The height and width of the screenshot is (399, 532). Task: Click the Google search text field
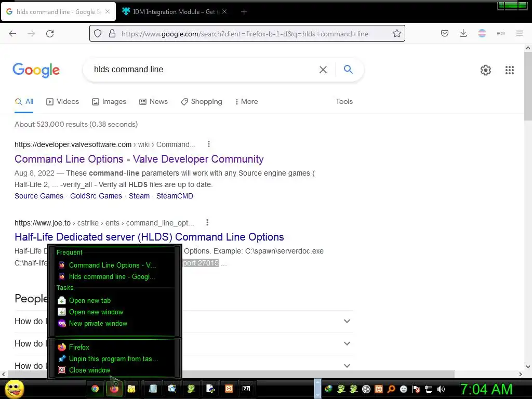pos(204,69)
